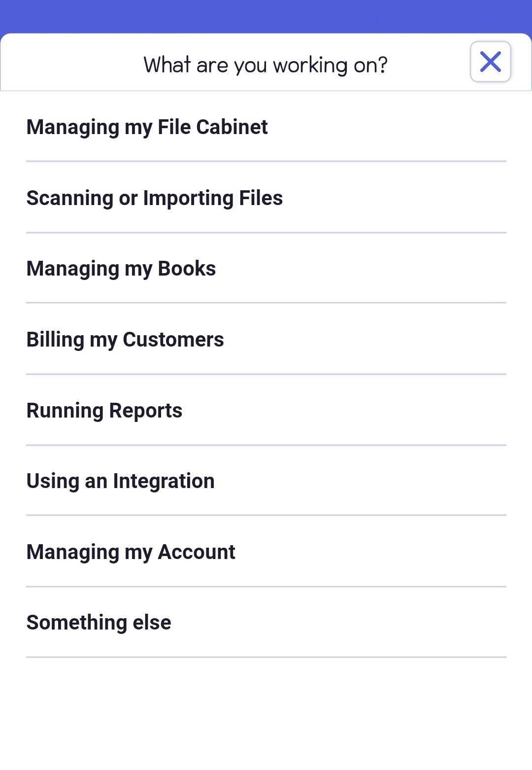Get help with File Cabinet management
532x770 pixels.
coord(266,127)
